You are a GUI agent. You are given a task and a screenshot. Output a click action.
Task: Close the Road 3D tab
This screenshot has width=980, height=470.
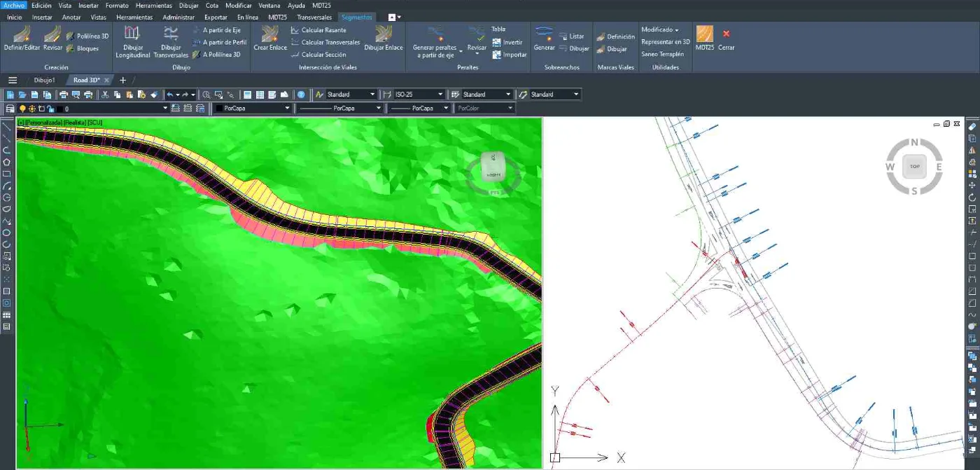106,80
